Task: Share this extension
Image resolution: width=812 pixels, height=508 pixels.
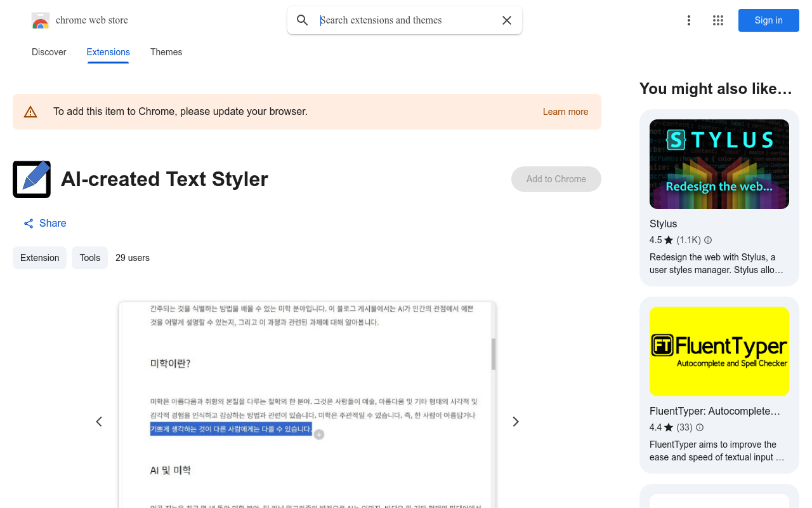Action: (x=45, y=224)
